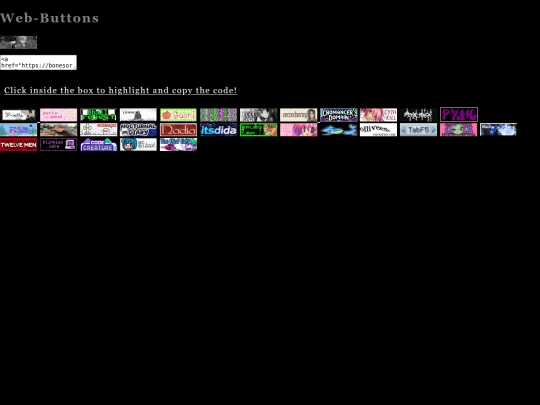
Task: Visit the Nocturnal Diary web button
Action: click(x=138, y=130)
